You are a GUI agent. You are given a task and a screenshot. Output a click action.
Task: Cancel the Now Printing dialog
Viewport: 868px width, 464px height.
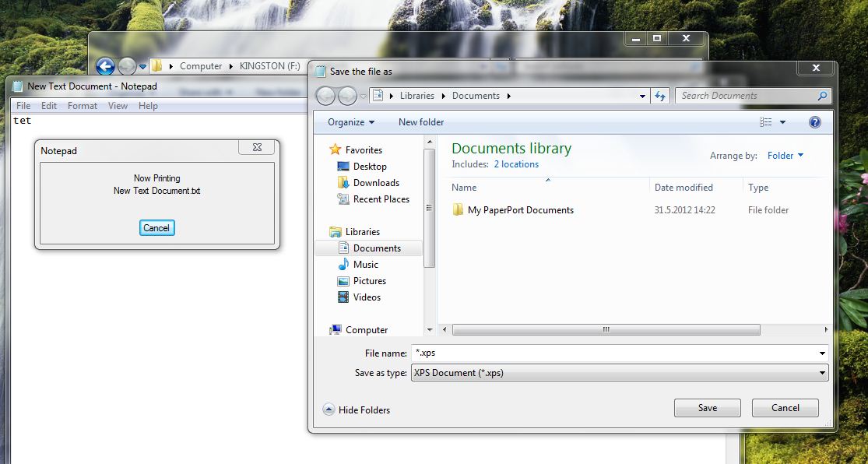pyautogui.click(x=156, y=228)
